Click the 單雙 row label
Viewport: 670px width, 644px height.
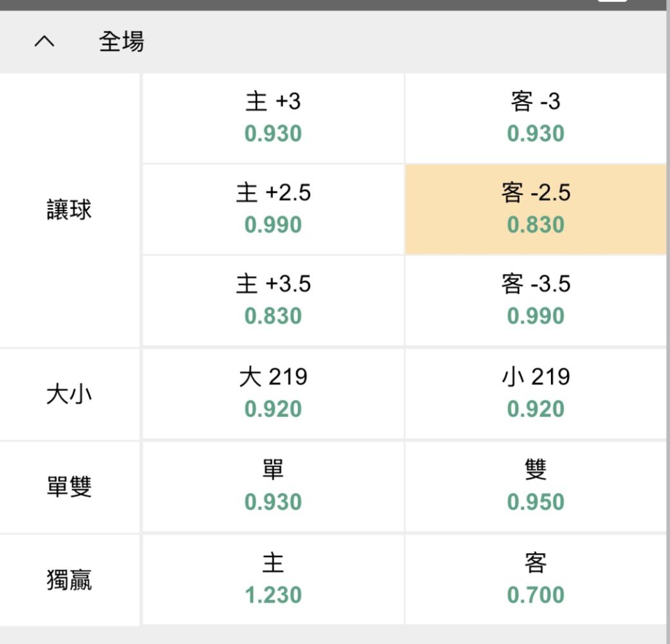[69, 487]
